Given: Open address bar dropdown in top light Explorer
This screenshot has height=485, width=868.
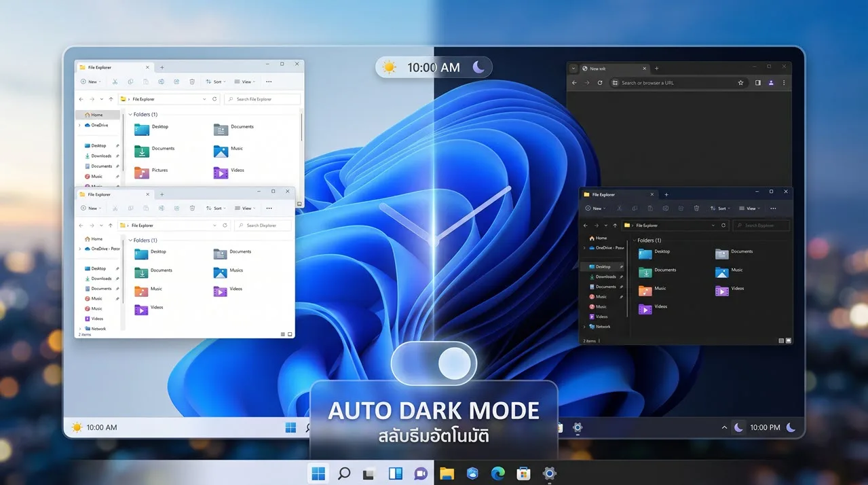Looking at the screenshot, I should [x=204, y=99].
